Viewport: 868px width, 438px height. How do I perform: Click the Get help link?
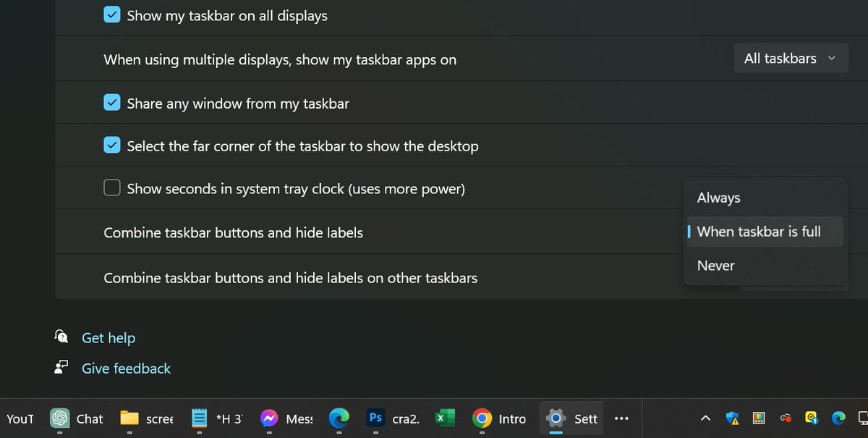coord(109,337)
